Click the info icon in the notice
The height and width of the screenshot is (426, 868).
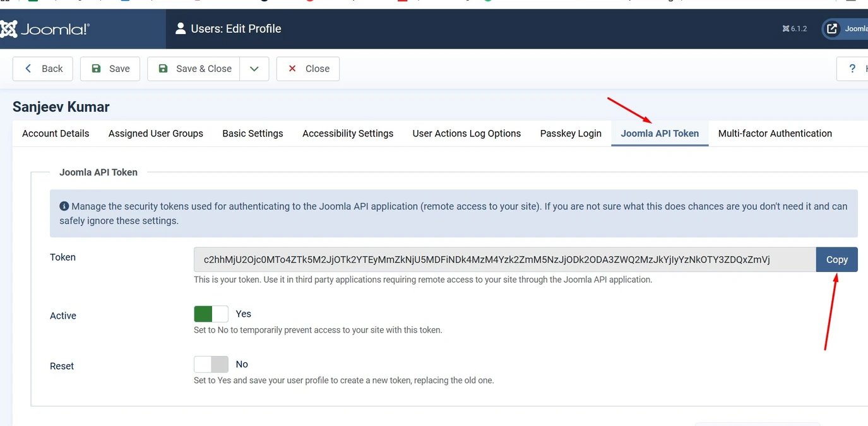coord(64,206)
